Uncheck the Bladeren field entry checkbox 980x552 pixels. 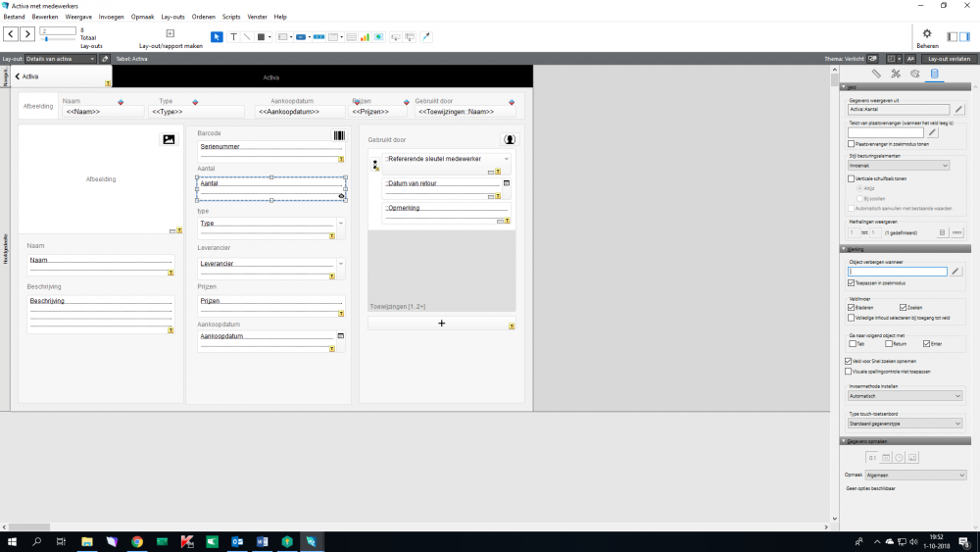pos(852,307)
